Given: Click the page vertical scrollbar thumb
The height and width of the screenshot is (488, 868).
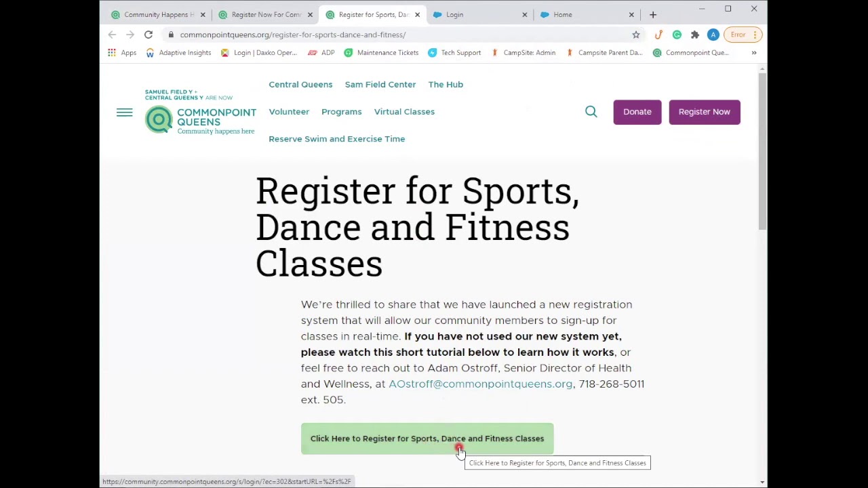Looking at the screenshot, I should click(x=763, y=152).
